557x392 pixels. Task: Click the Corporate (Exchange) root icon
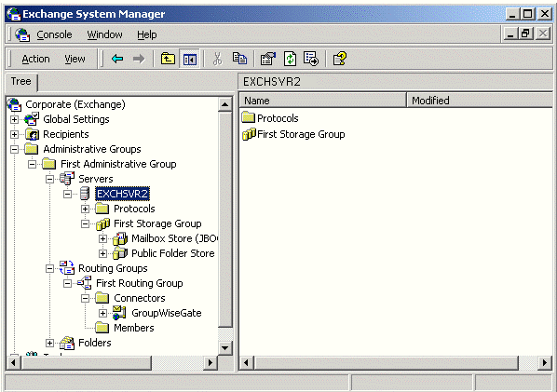(x=15, y=104)
